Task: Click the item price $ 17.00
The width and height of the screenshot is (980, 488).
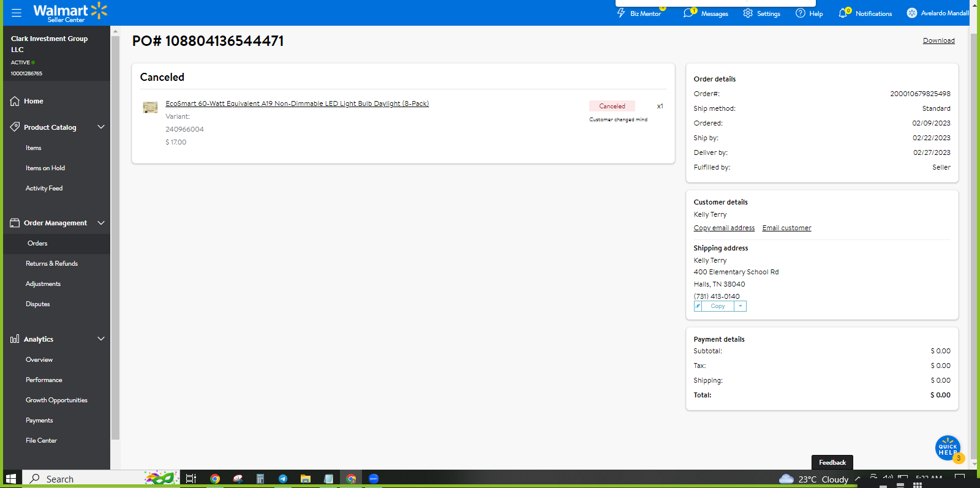Action: click(x=176, y=142)
